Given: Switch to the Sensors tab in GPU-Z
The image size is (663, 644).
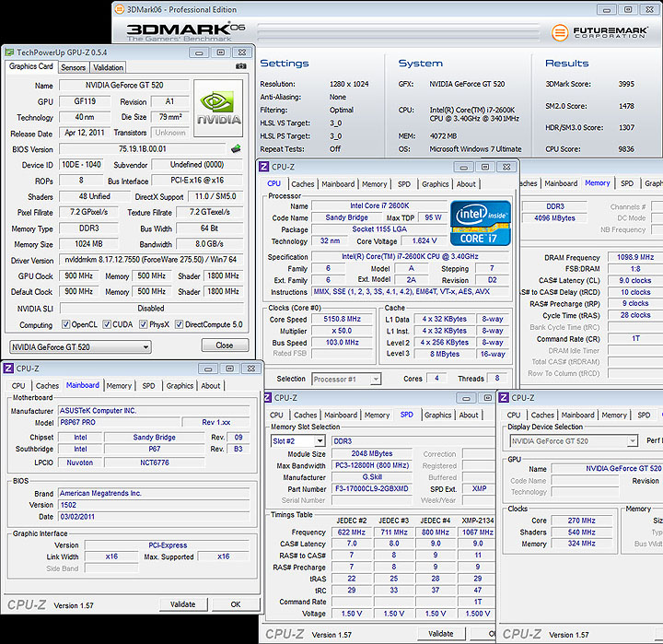Looking at the screenshot, I should (x=74, y=67).
